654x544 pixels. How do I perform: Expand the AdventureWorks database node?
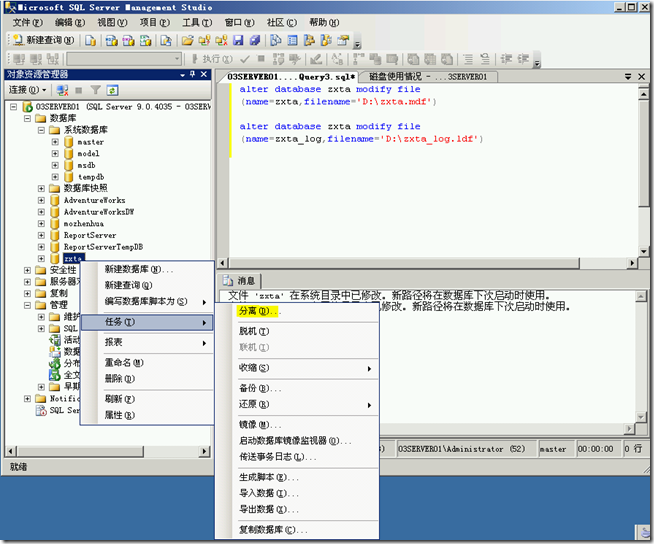pos(41,200)
